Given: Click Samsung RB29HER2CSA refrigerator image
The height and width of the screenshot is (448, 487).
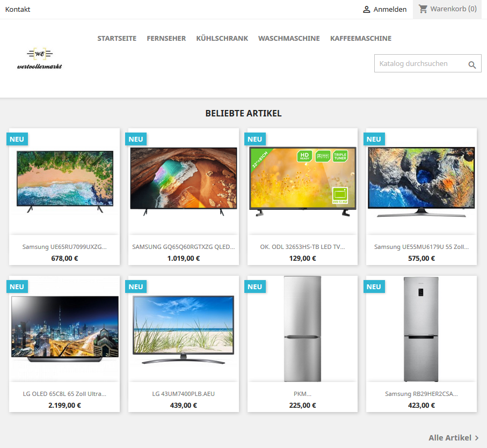Looking at the screenshot, I should [x=421, y=329].
